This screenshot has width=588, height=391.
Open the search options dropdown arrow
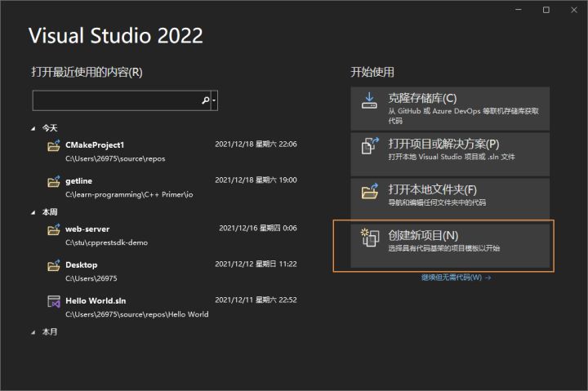click(214, 100)
